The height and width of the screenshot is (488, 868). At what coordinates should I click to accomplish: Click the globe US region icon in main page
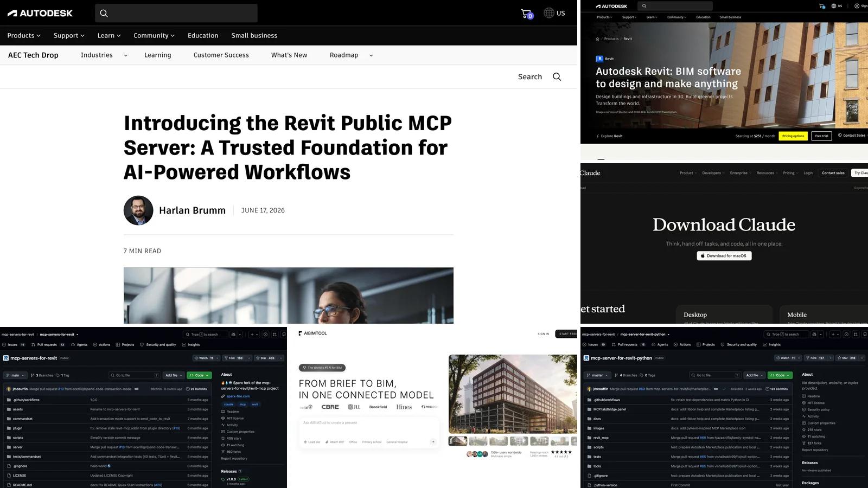549,13
